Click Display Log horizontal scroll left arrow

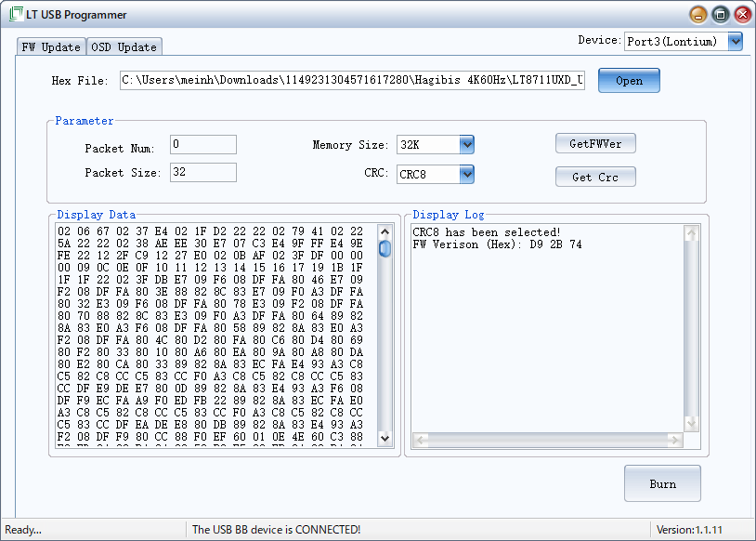pos(421,440)
